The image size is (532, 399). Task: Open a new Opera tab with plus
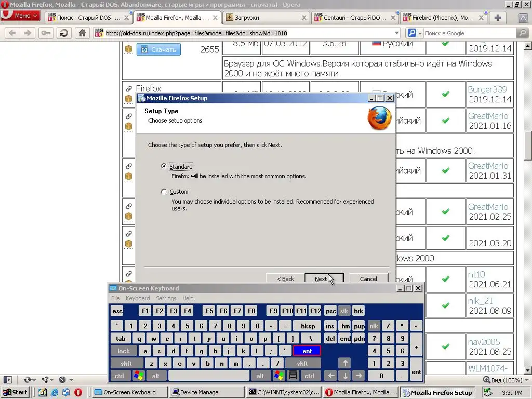tap(497, 18)
